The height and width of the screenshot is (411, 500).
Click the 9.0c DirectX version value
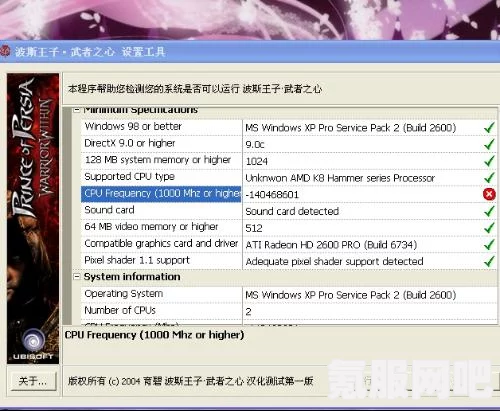click(x=255, y=145)
